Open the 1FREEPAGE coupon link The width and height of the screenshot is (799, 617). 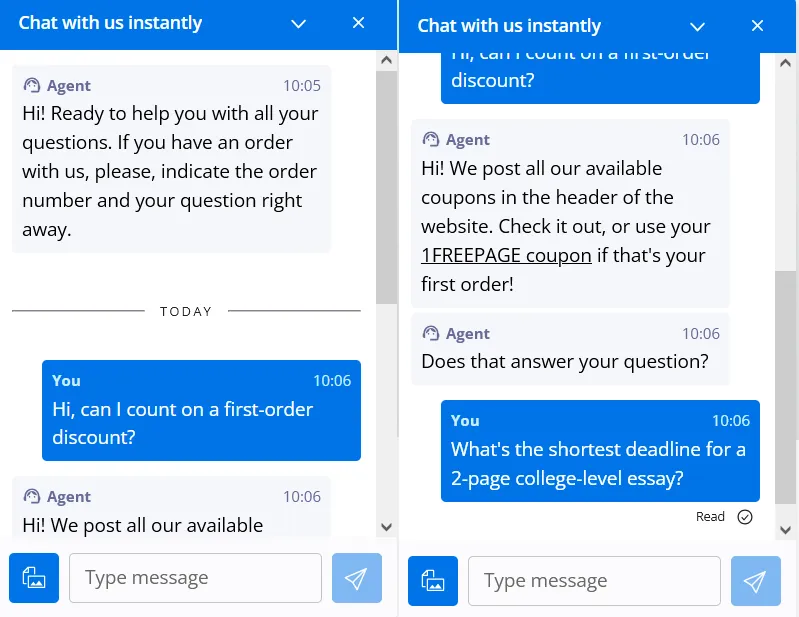point(506,255)
